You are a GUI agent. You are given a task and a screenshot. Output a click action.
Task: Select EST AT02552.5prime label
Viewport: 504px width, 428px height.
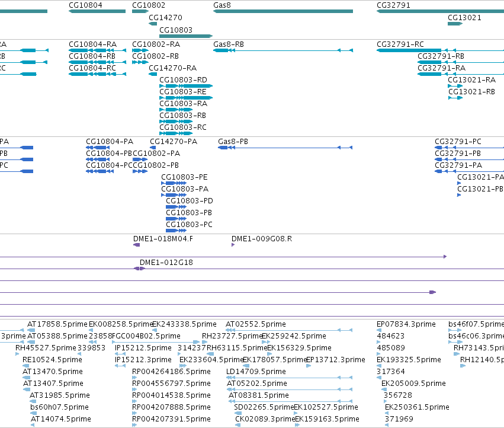point(255,324)
